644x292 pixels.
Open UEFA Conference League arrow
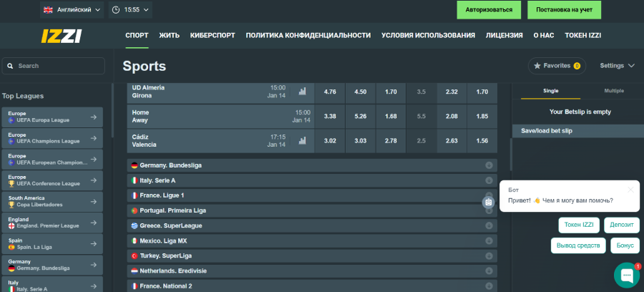[94, 180]
